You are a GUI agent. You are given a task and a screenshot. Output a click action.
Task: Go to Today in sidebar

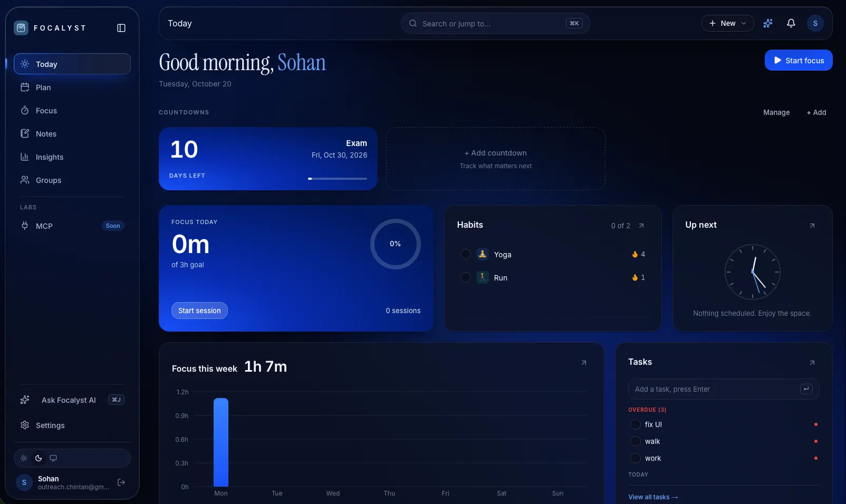click(x=72, y=64)
